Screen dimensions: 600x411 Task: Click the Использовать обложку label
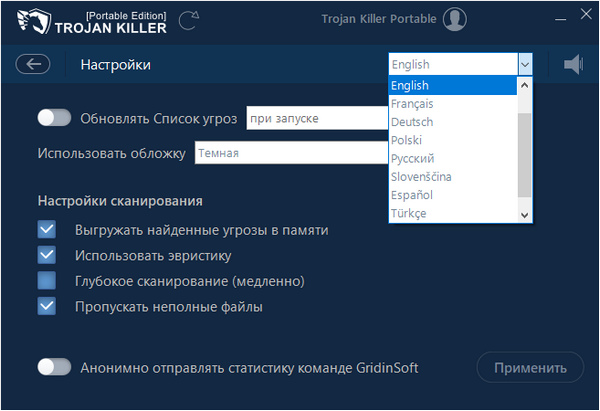[x=111, y=153]
